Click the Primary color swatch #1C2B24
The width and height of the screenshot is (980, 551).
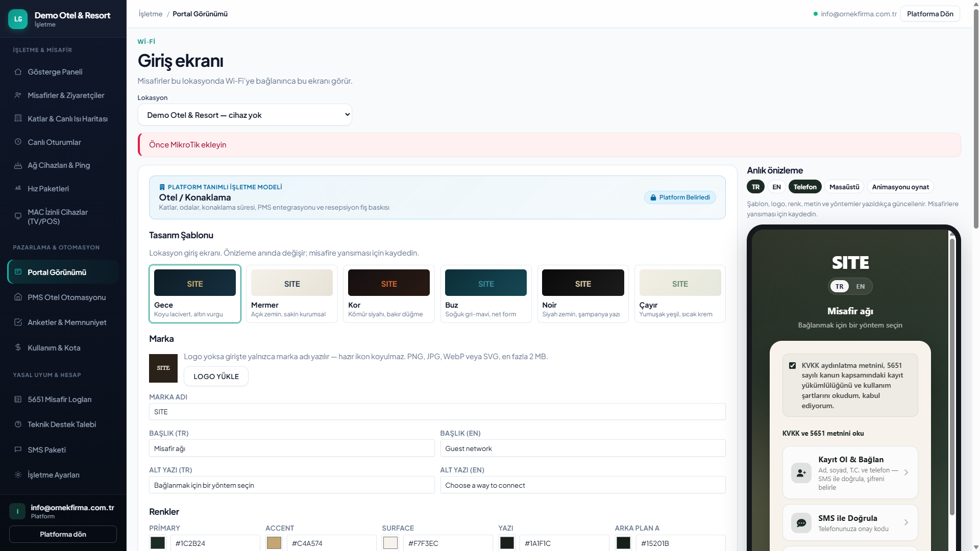158,543
